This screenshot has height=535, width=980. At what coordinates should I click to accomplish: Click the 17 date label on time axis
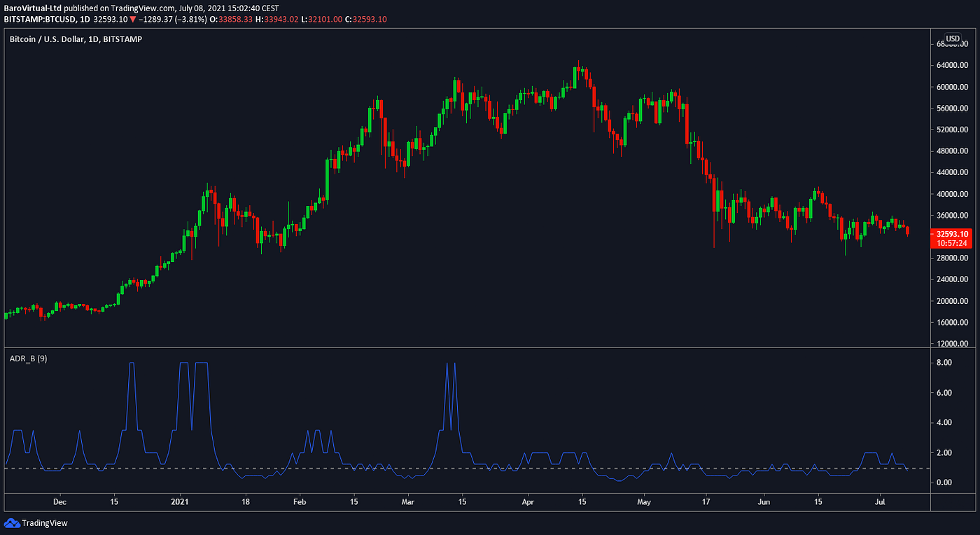coord(707,502)
